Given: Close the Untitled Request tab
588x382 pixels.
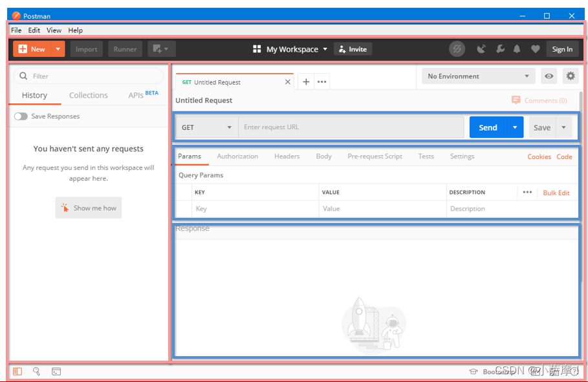Looking at the screenshot, I should (288, 81).
